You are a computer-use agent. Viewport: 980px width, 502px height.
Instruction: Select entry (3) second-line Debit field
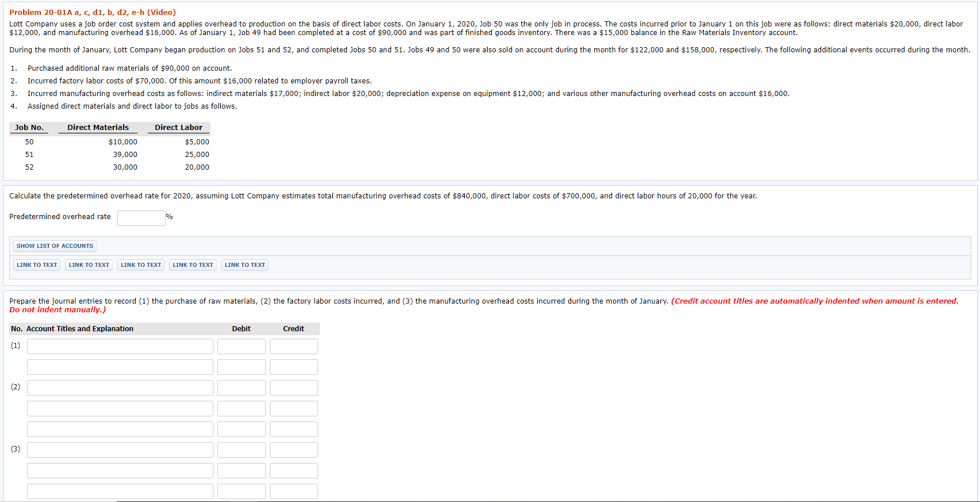242,470
